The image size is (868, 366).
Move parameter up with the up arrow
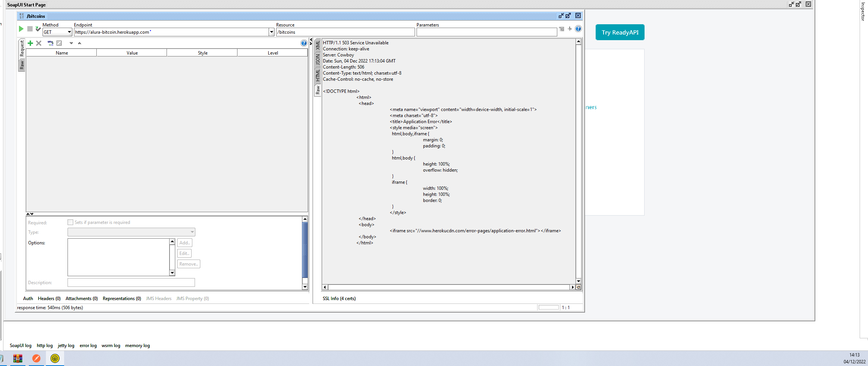click(x=80, y=43)
